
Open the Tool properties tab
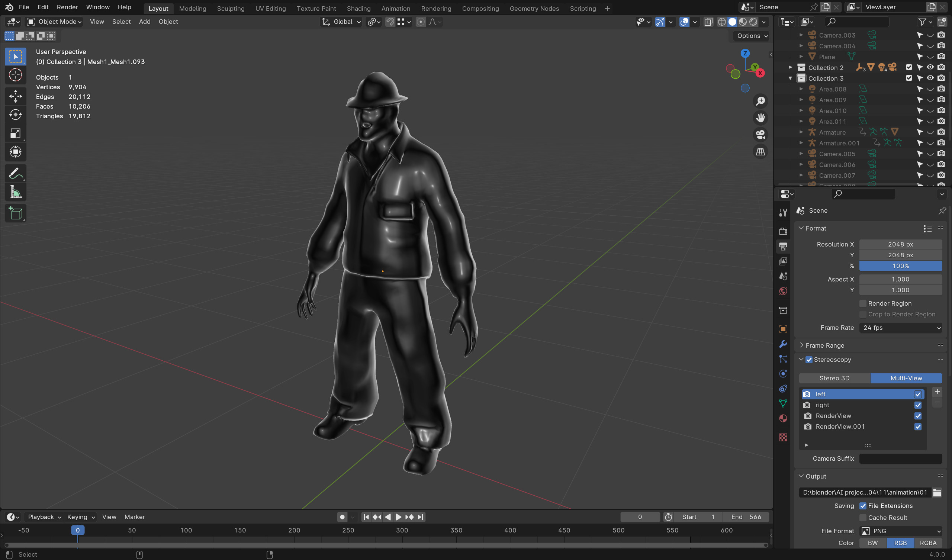coord(783,213)
